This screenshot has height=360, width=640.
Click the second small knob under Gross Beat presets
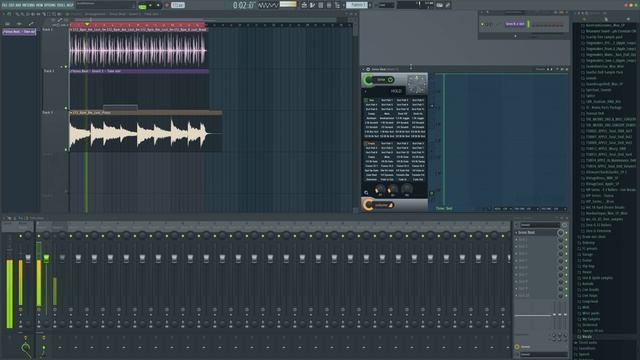(x=393, y=189)
